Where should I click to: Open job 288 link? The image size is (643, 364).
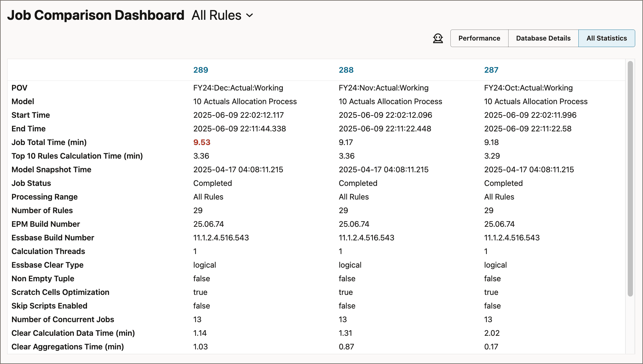tap(346, 70)
